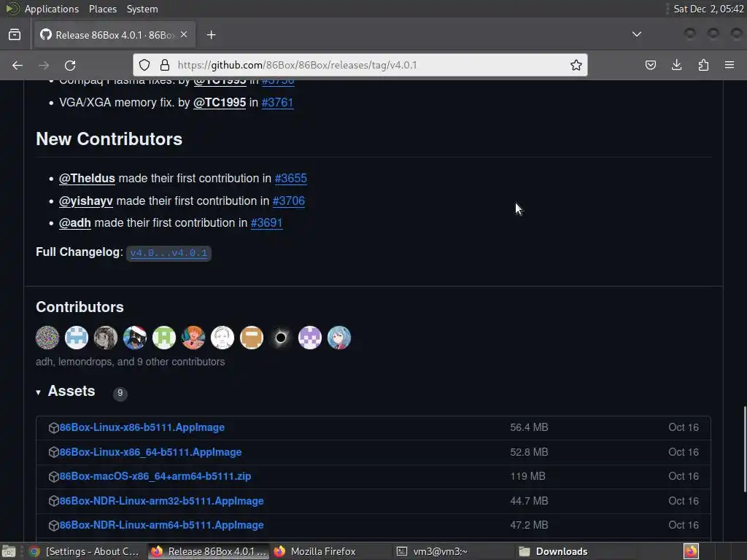Open the Places menu

click(x=103, y=9)
